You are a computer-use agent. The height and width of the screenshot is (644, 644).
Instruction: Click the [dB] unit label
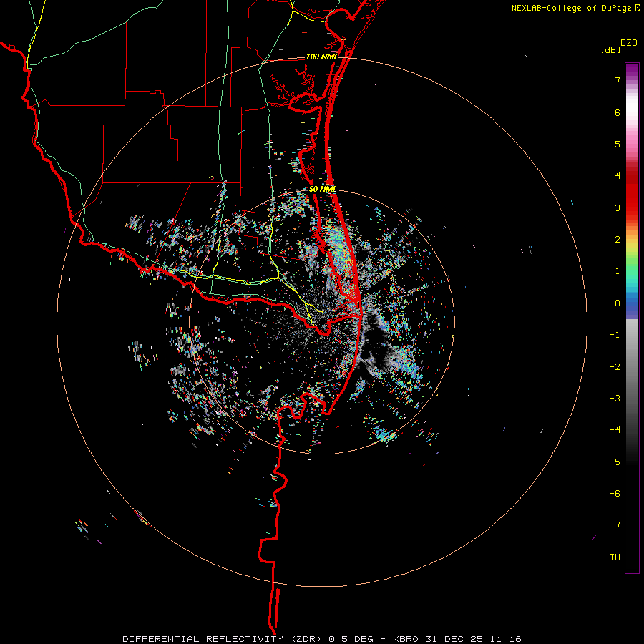(610, 49)
